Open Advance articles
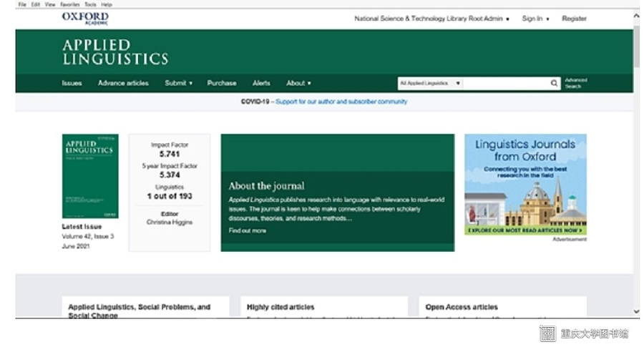Image resolution: width=644 pixels, height=357 pixels. coord(123,83)
